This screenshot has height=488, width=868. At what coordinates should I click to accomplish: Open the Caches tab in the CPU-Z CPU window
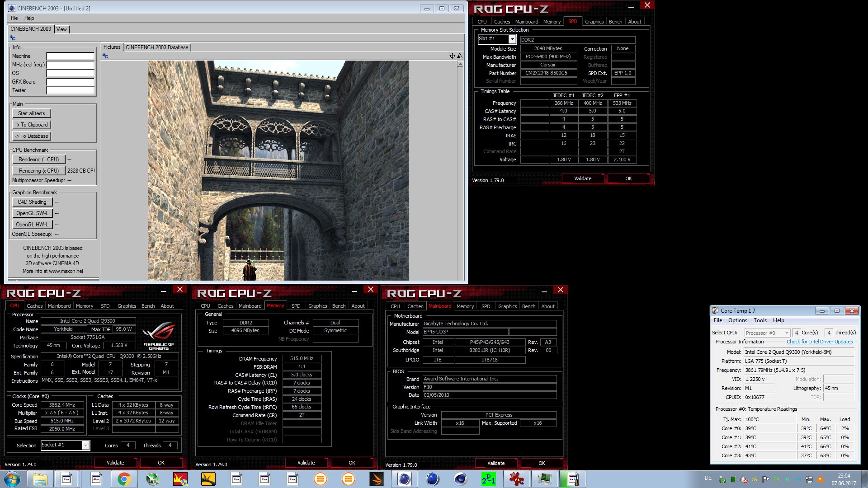click(35, 306)
